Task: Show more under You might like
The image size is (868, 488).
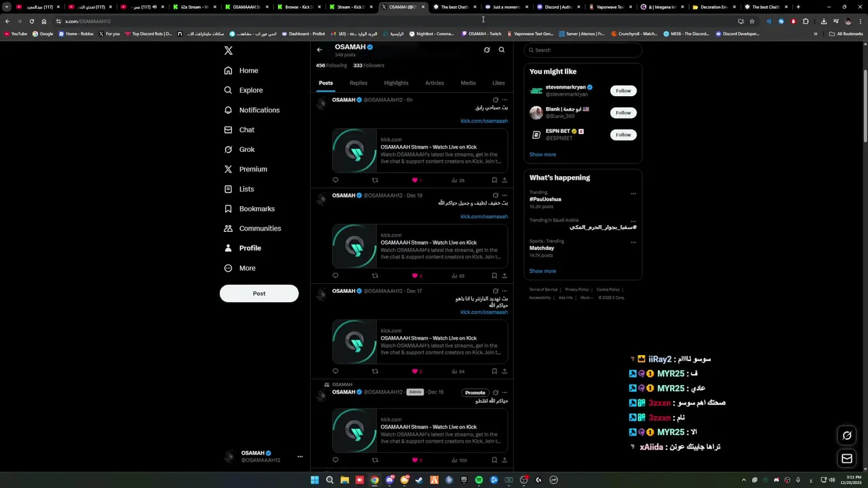Action: (542, 155)
